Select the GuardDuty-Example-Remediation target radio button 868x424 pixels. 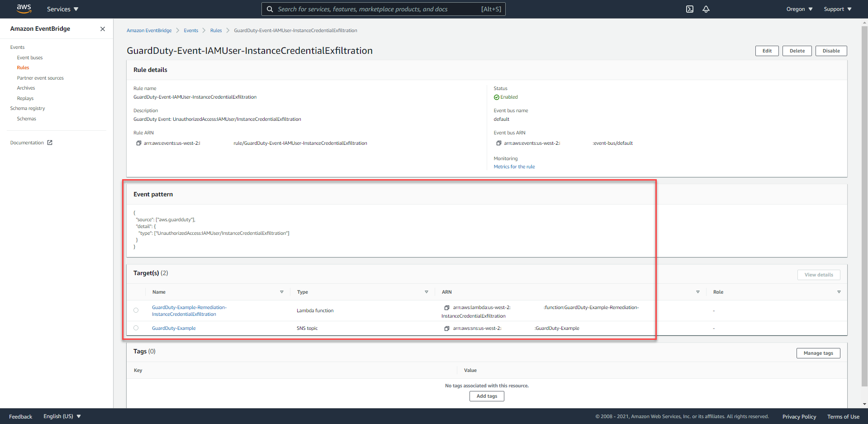coord(136,310)
